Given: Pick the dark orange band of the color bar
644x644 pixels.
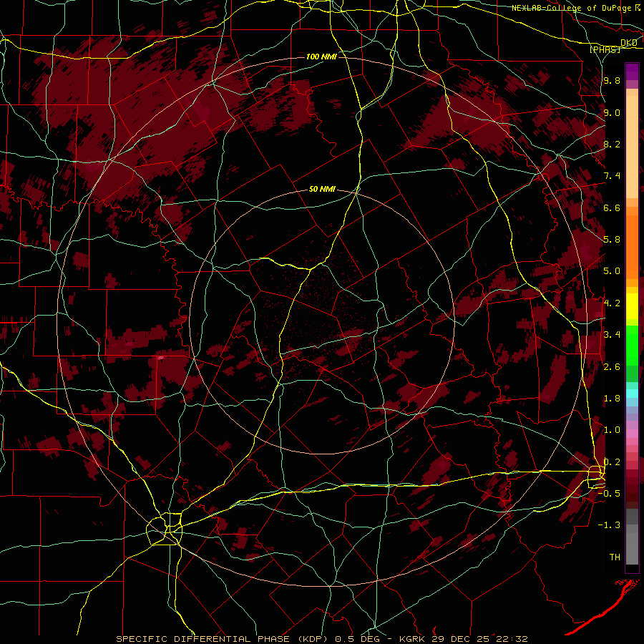Looking at the screenshot, I should (x=632, y=248).
